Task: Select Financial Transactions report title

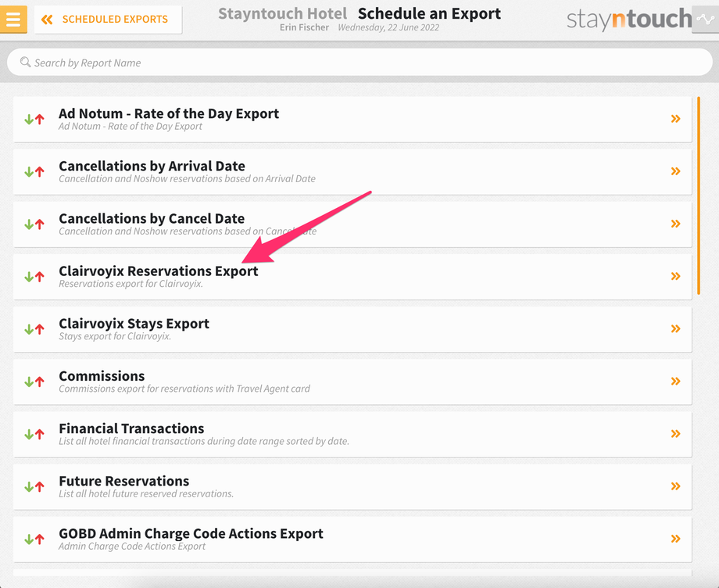Action: click(131, 428)
